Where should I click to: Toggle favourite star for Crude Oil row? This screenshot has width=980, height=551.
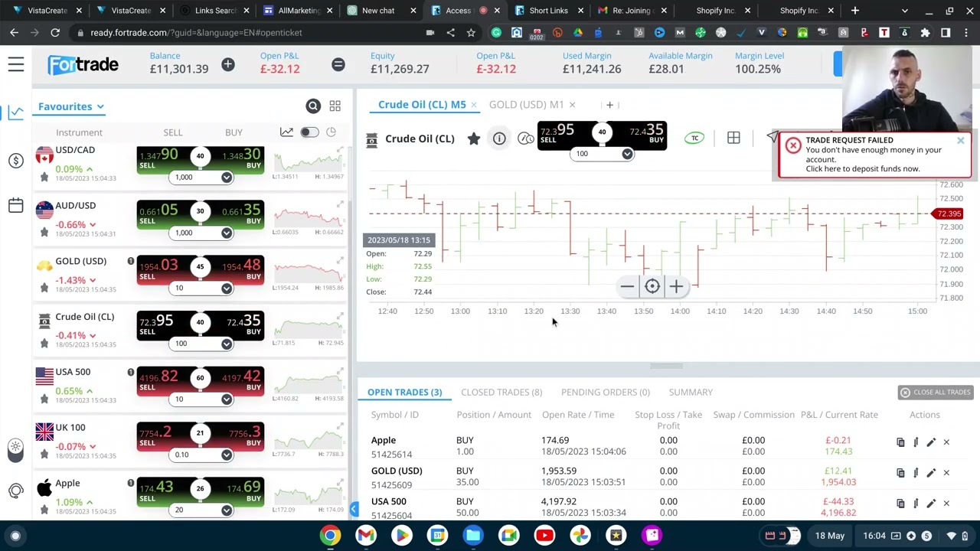44,344
